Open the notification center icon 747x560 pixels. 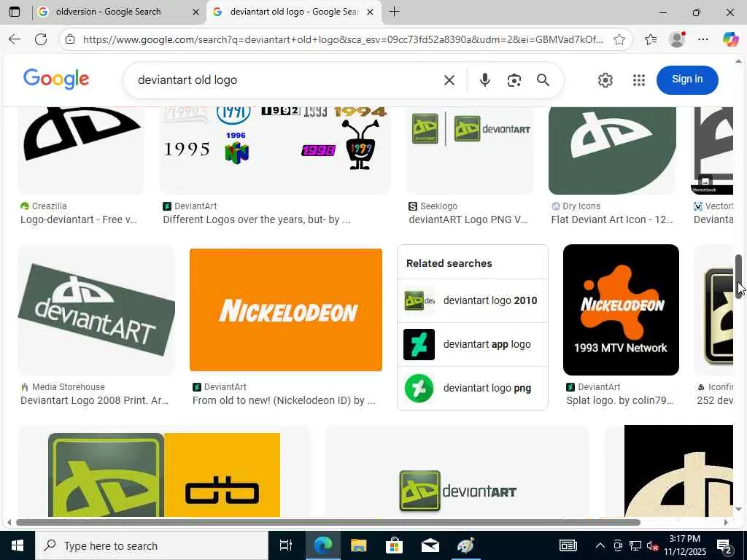pos(724,545)
